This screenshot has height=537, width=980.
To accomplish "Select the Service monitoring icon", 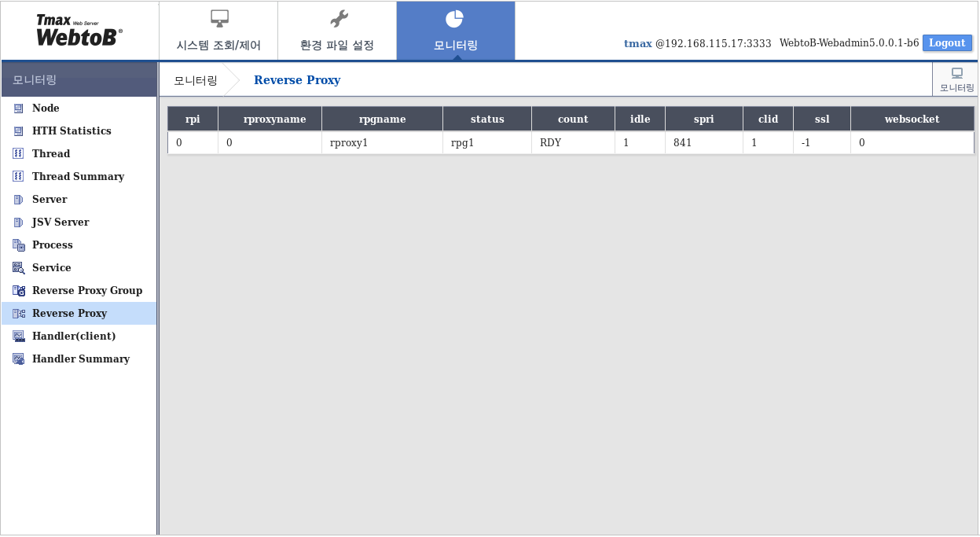I will point(18,267).
